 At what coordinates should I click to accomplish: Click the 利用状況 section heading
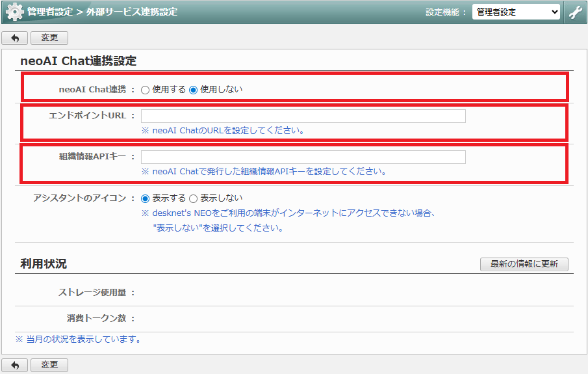click(x=44, y=263)
